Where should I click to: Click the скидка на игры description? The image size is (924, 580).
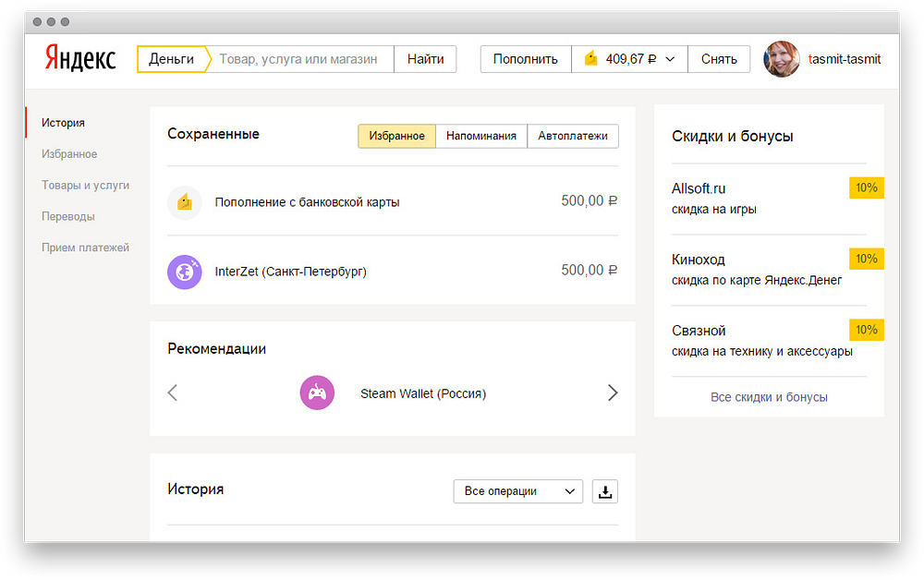click(x=714, y=209)
